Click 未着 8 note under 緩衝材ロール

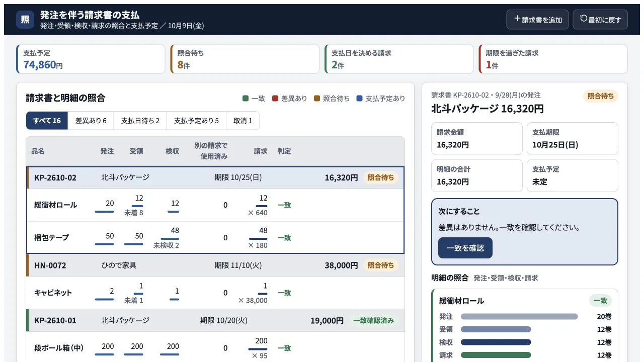134,213
